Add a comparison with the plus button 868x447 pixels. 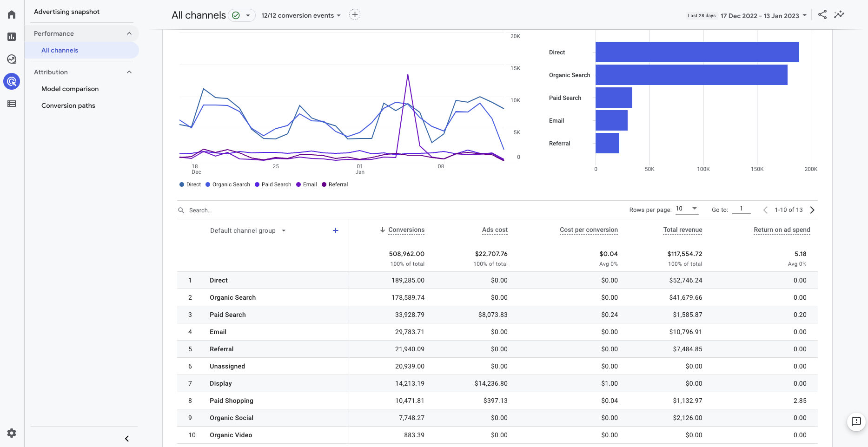coord(355,14)
